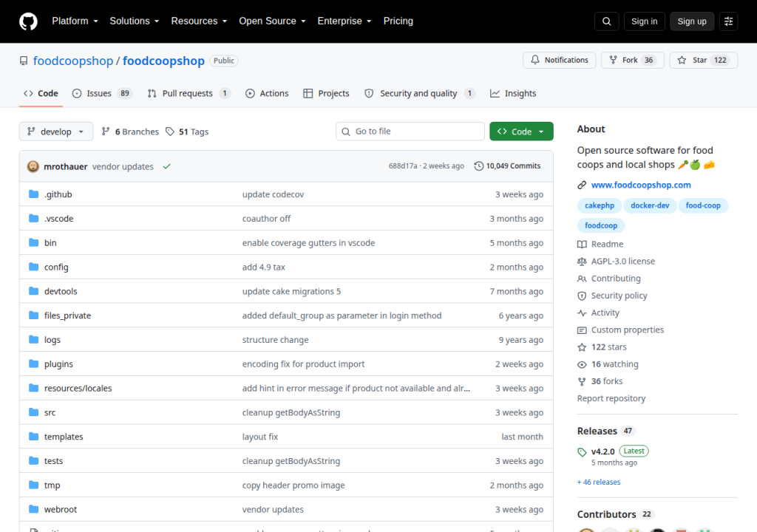Click the v4.2.0 release tag icon
Image resolution: width=757 pixels, height=532 pixels.
582,452
